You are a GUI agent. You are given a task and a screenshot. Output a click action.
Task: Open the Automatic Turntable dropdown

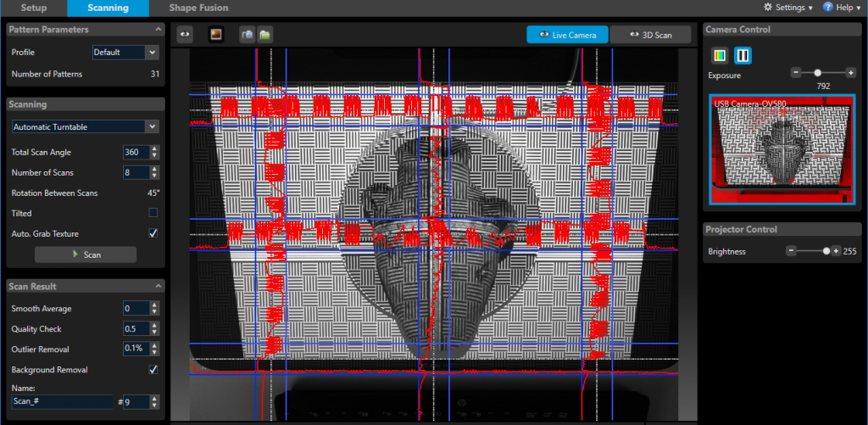tap(86, 127)
